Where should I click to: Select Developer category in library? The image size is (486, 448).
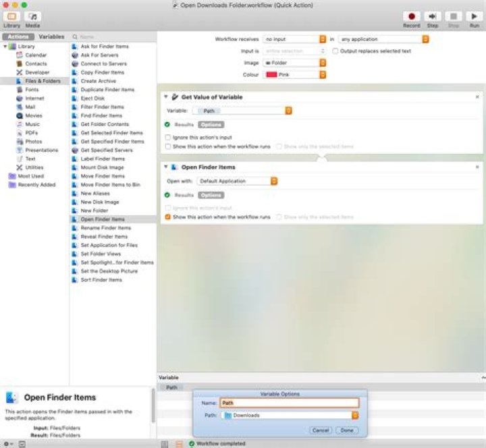37,72
